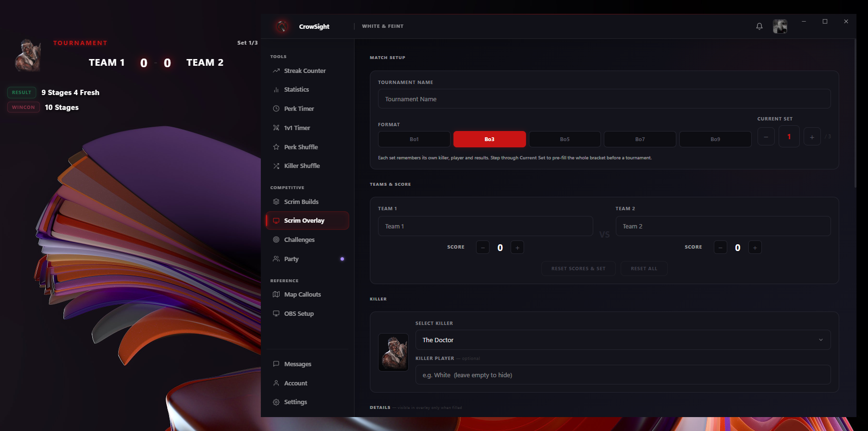This screenshot has width=868, height=431.
Task: Select the Bo5 format option
Action: (x=565, y=139)
